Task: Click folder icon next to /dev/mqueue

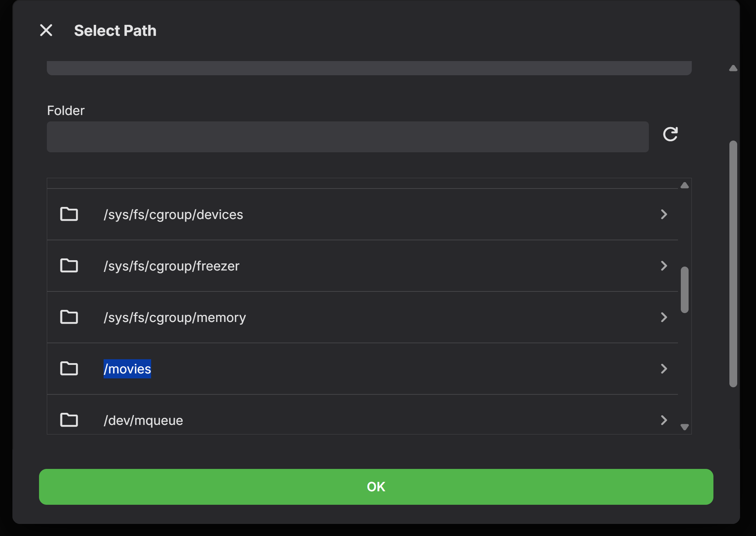Action: coord(69,420)
